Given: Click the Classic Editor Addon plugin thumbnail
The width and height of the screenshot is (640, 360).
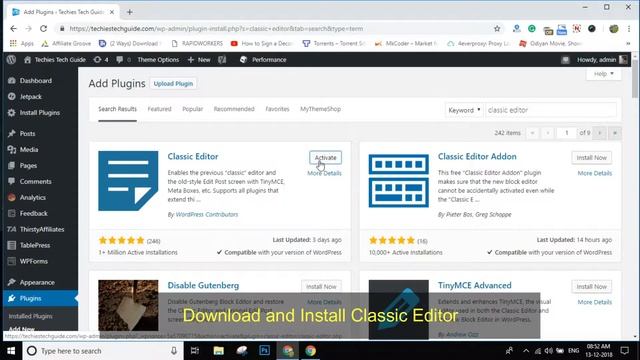Looking at the screenshot, I should pos(399,181).
